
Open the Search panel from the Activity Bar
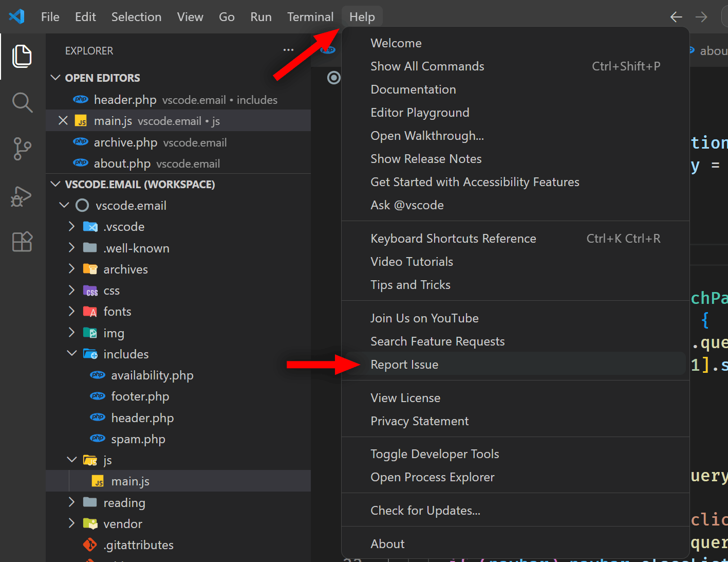coord(22,102)
